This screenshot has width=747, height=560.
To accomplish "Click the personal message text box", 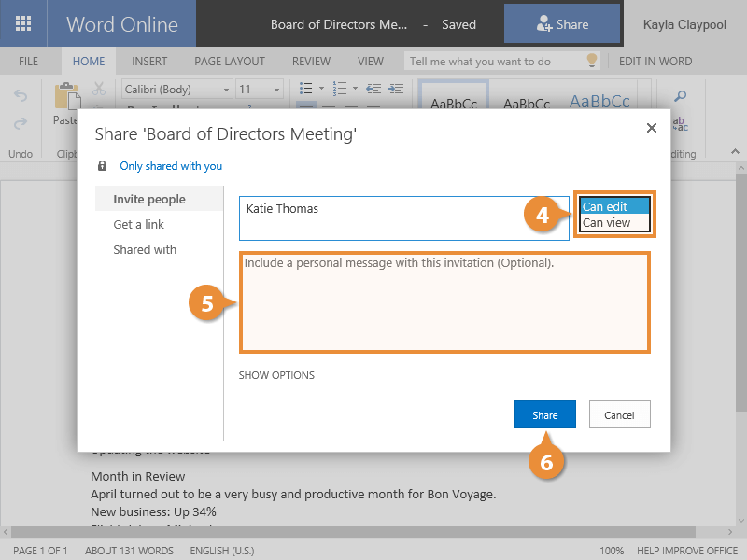I will (x=444, y=301).
